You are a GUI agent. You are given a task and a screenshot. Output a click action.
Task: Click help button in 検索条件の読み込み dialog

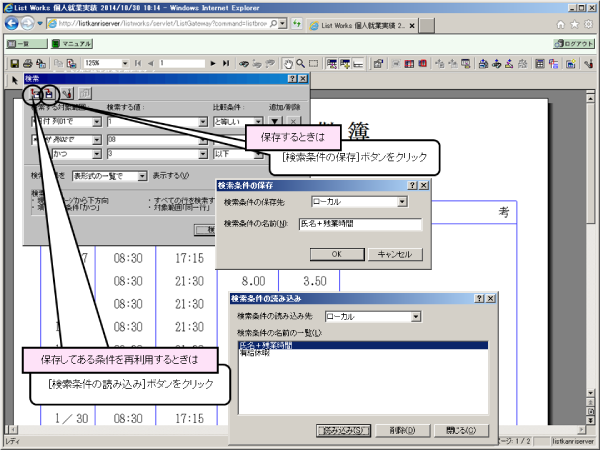coord(479,298)
